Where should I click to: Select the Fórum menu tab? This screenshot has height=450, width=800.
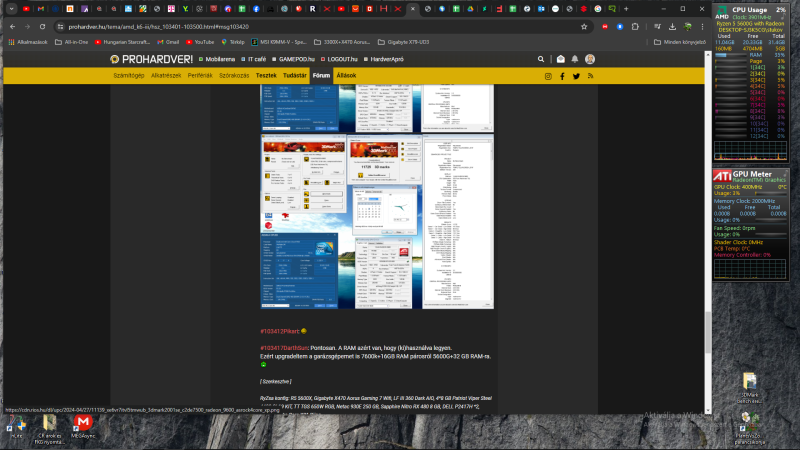(321, 76)
